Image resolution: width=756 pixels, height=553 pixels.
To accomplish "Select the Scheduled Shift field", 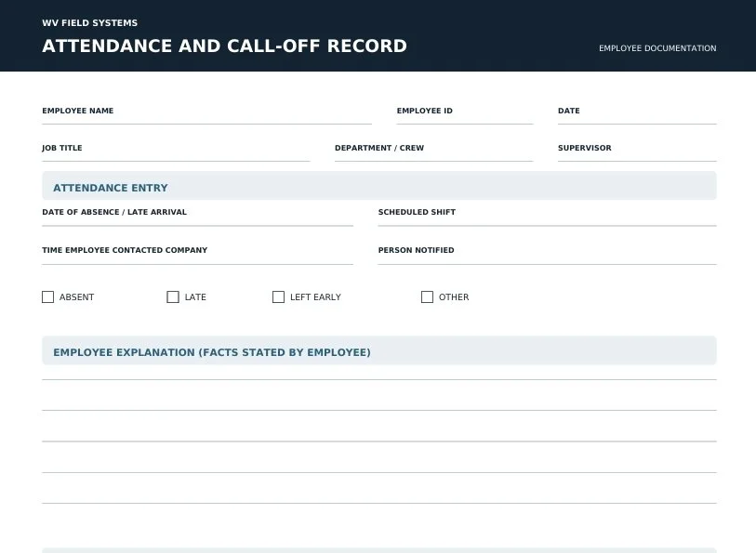I will 547,217.
